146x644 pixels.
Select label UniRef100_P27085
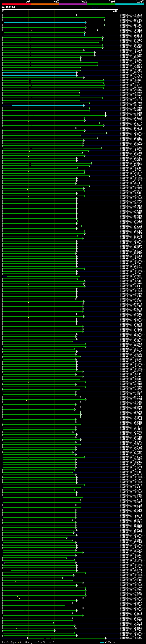(x=131, y=352)
